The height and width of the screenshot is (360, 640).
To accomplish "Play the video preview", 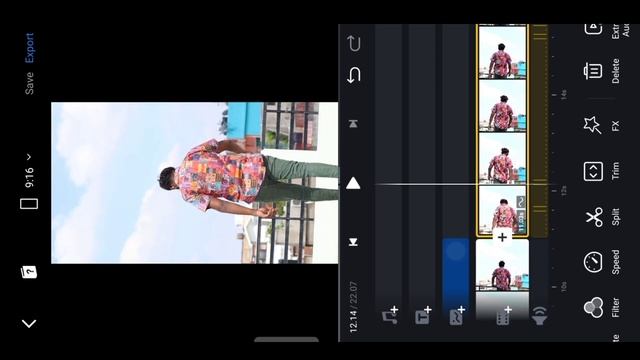I will tap(353, 183).
